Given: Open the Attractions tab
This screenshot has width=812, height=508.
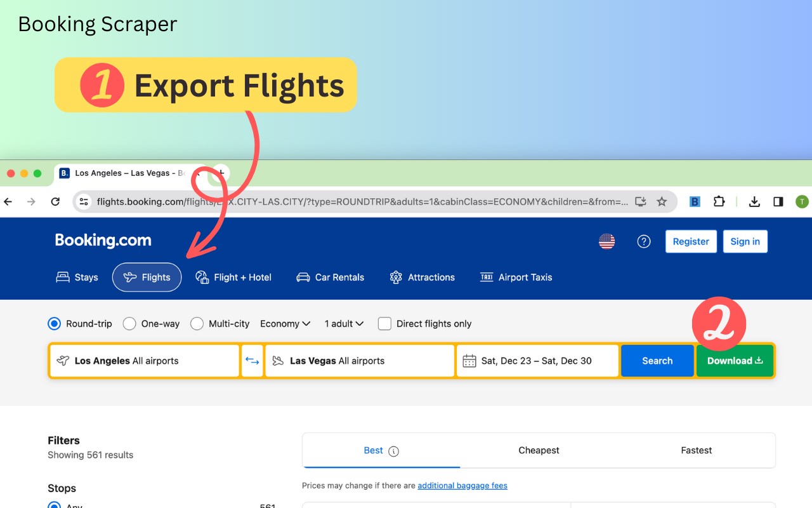Looking at the screenshot, I should [422, 277].
